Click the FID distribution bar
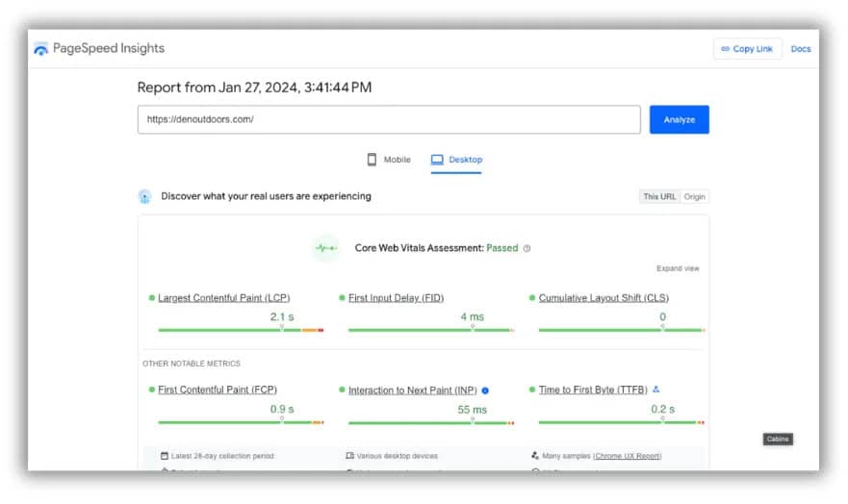 coord(431,330)
